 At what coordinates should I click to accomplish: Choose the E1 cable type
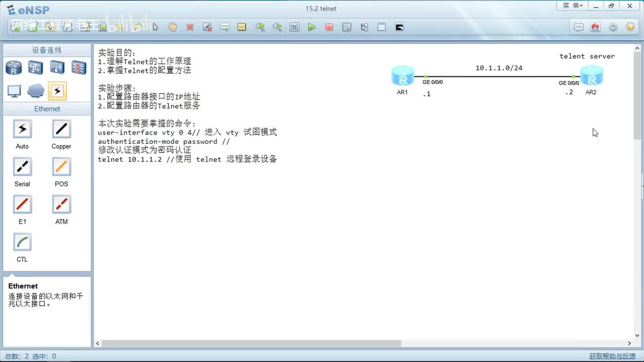pyautogui.click(x=22, y=205)
